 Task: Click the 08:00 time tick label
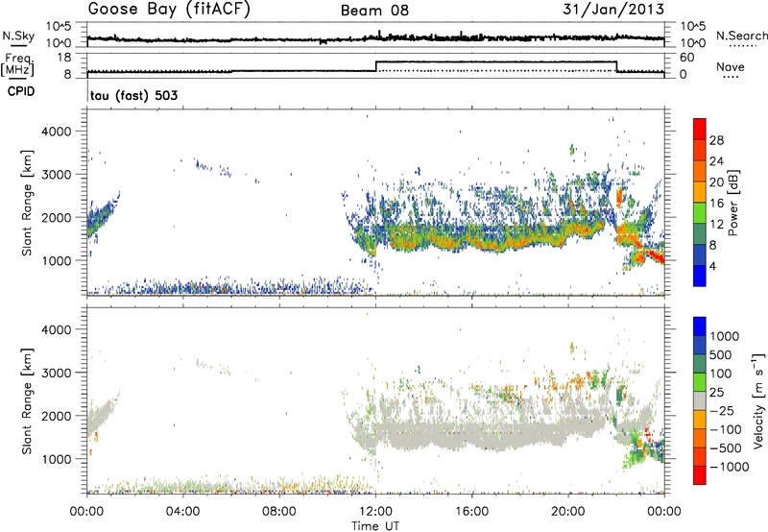279,512
